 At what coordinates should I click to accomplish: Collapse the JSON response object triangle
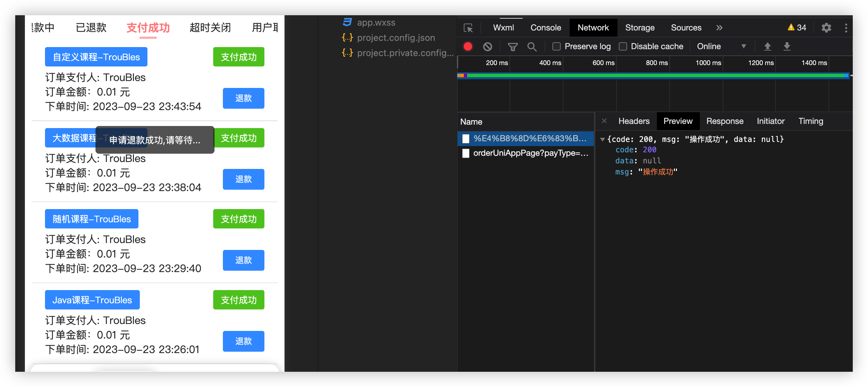[603, 139]
